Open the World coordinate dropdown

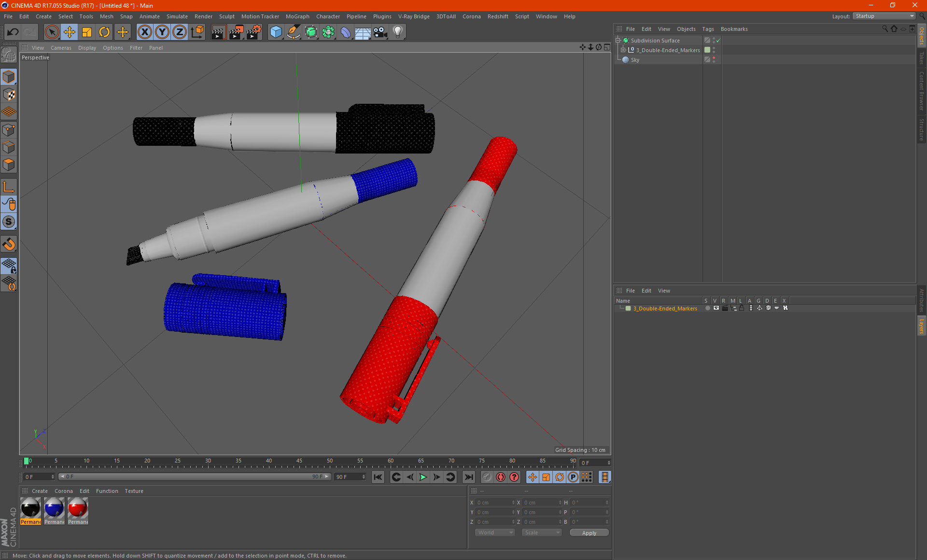(495, 532)
